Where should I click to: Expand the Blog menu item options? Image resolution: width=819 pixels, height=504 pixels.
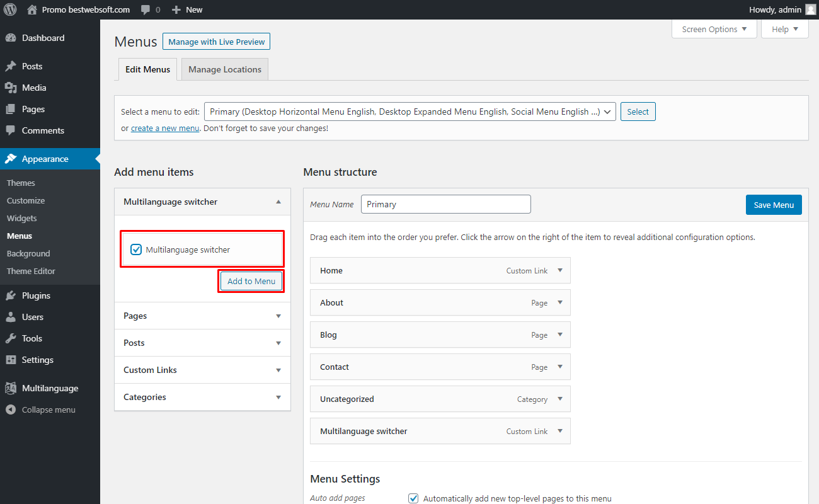pyautogui.click(x=559, y=335)
